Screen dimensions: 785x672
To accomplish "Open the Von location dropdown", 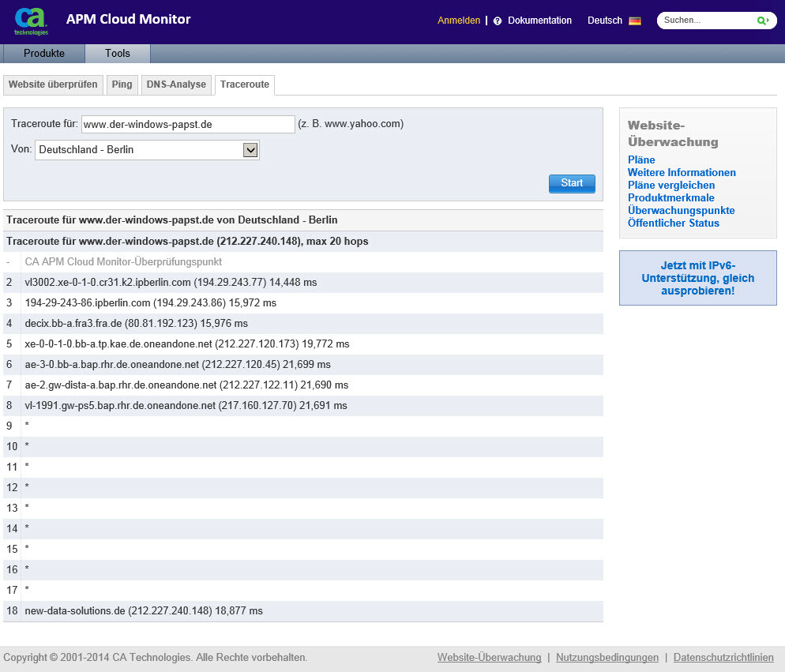I will click(x=250, y=150).
